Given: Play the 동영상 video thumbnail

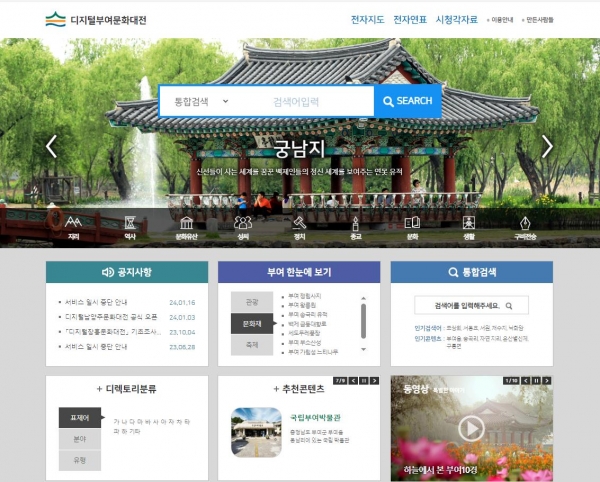Looking at the screenshot, I should point(469,428).
